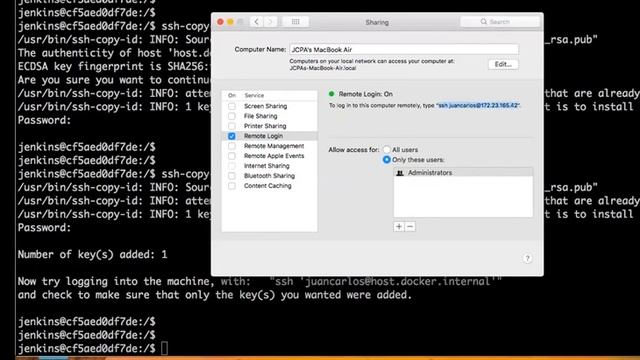
Task: Select the Remote Login service row
Action: (269, 136)
